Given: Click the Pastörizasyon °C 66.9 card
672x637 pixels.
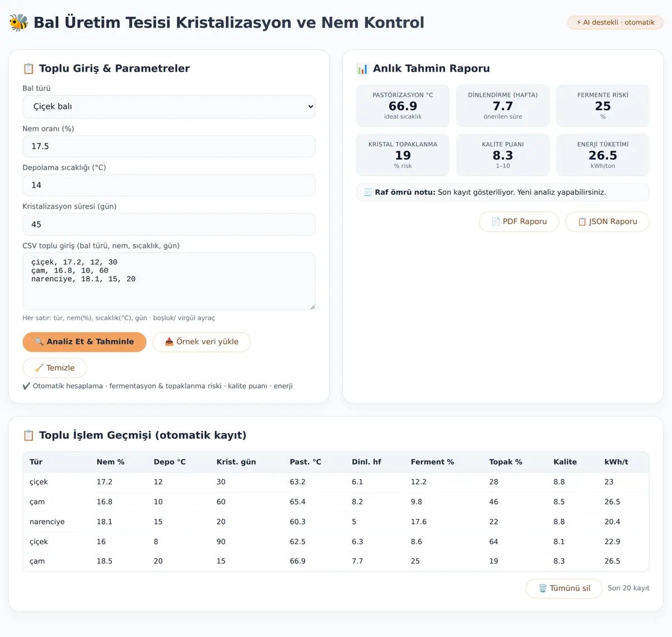Looking at the screenshot, I should tap(403, 106).
